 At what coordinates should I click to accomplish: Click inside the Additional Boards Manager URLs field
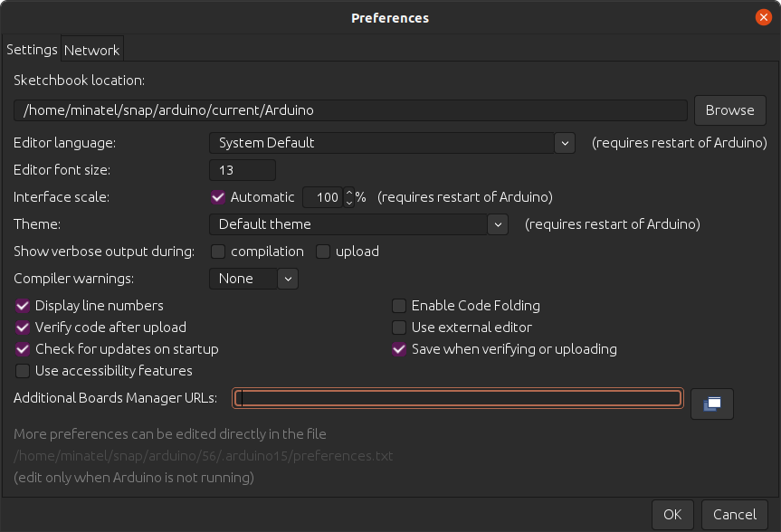457,398
